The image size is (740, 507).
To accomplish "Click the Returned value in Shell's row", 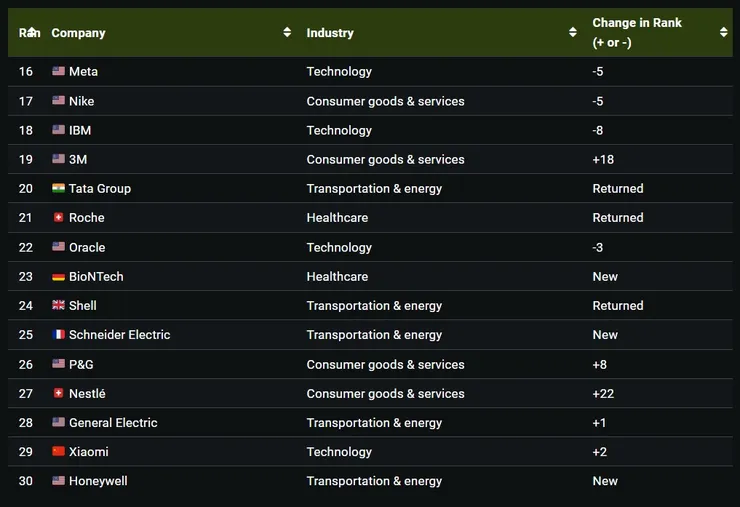I will tap(618, 305).
